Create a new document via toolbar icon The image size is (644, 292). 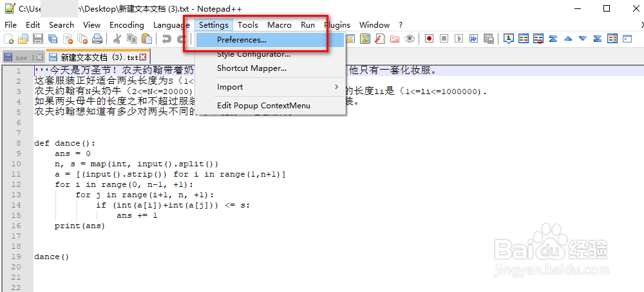coord(8,39)
